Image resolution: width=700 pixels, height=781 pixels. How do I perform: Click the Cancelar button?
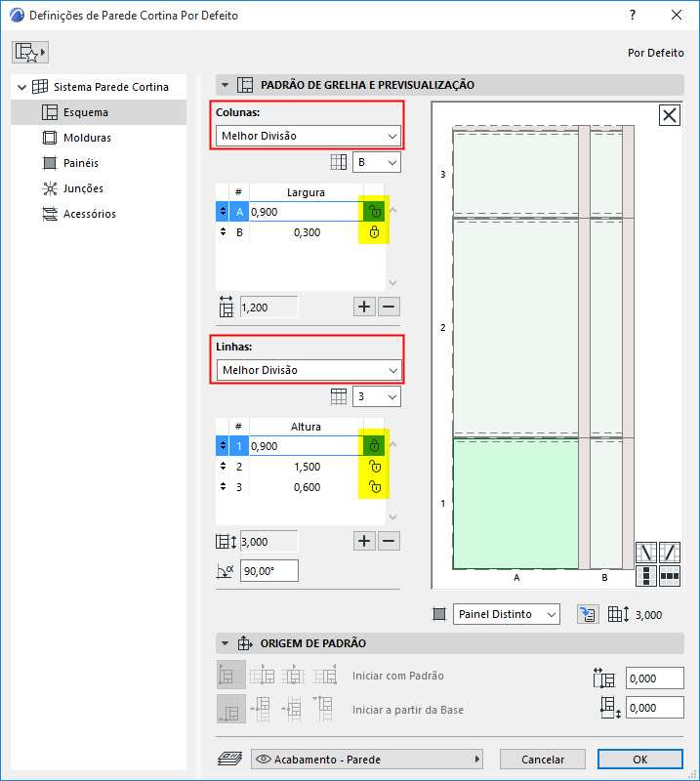coord(543,760)
